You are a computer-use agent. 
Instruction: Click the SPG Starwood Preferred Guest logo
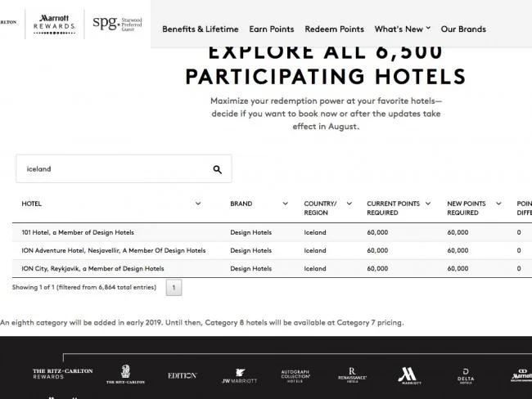pos(117,24)
